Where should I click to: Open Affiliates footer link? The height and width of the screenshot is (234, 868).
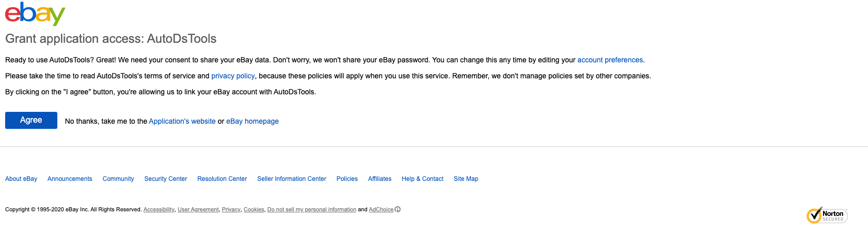click(x=380, y=179)
